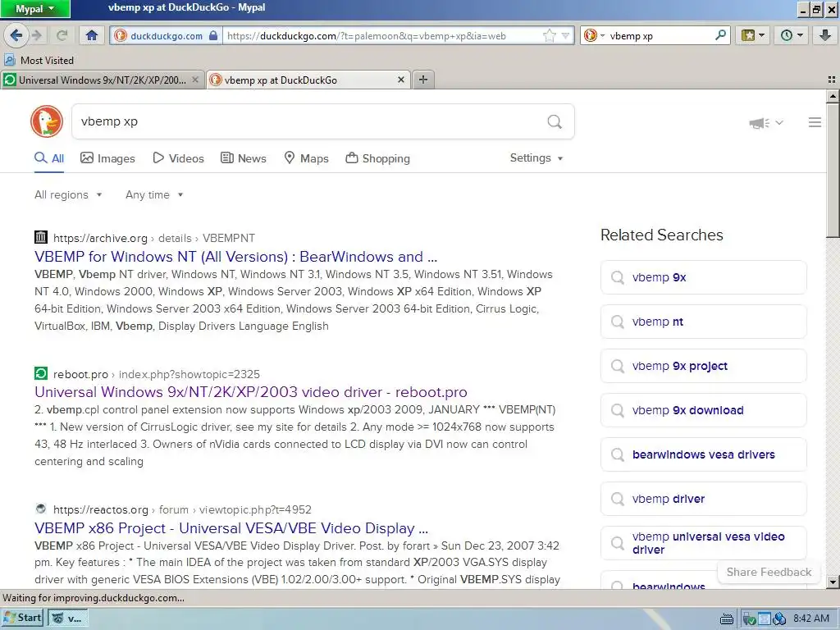Click the scrollbar up arrow
This screenshot has width=840, height=630.
[833, 97]
